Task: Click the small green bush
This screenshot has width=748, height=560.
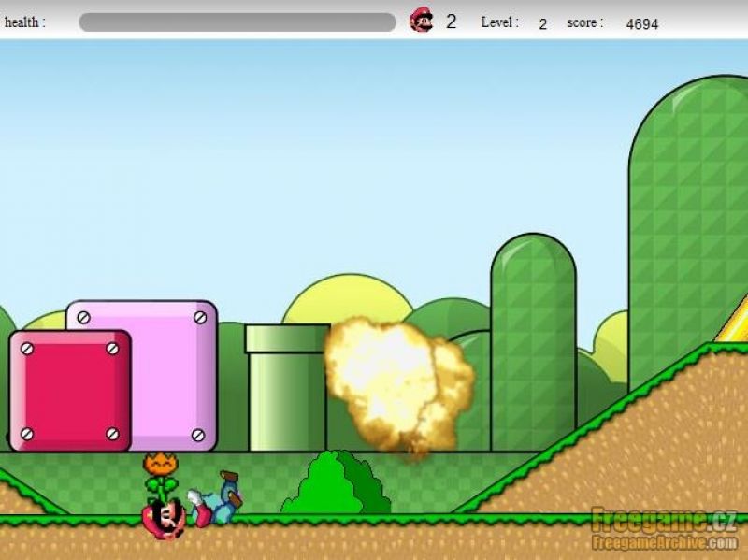Action: (x=337, y=481)
